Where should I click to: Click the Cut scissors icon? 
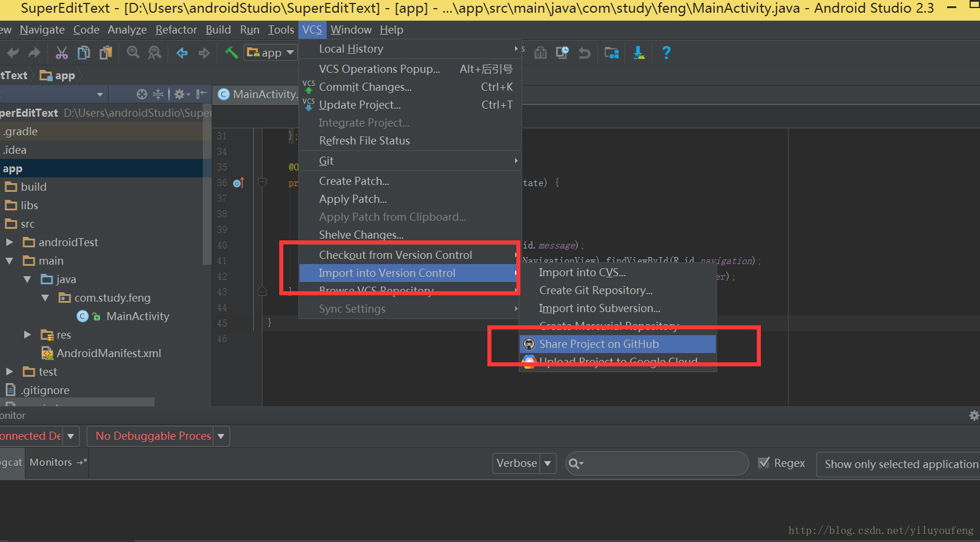coord(61,53)
